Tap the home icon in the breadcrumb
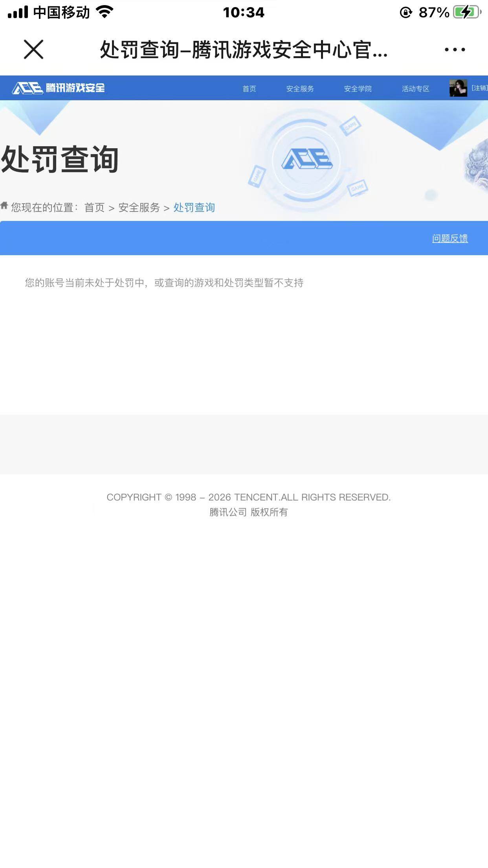Image resolution: width=488 pixels, height=868 pixels. point(4,206)
